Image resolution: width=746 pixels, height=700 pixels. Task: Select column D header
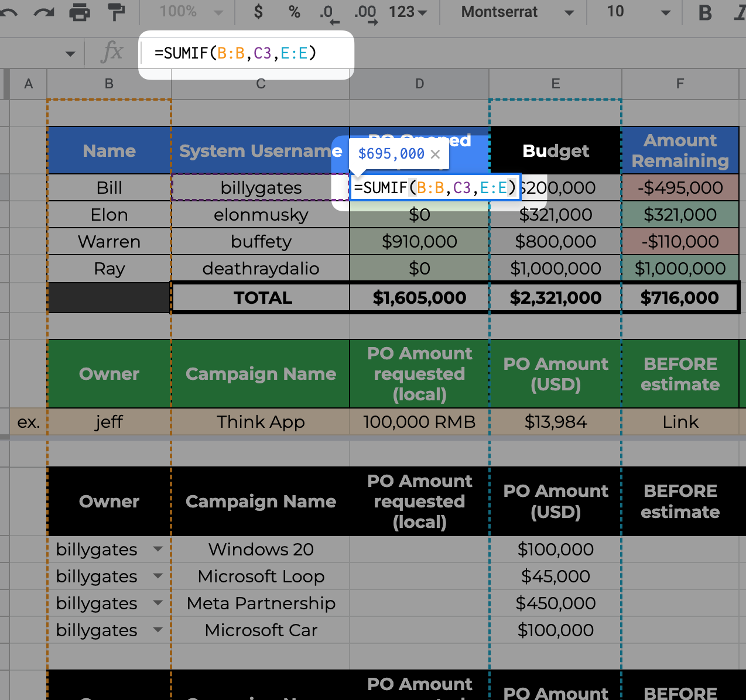click(419, 84)
